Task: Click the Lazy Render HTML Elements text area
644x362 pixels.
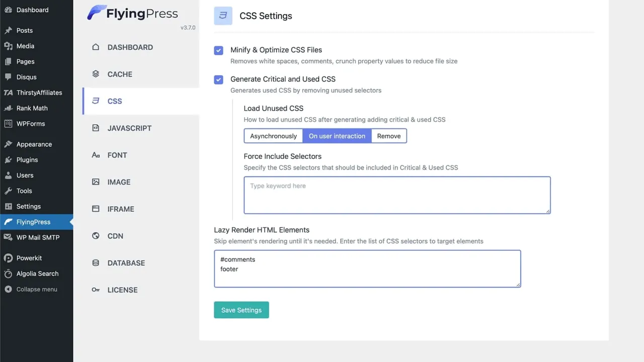Action: tap(367, 269)
